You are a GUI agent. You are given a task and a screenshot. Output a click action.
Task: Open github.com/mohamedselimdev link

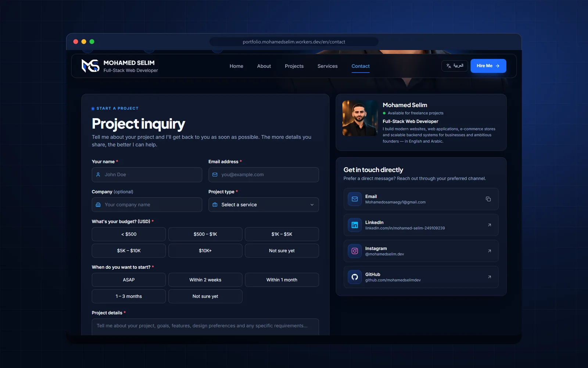[393, 280]
